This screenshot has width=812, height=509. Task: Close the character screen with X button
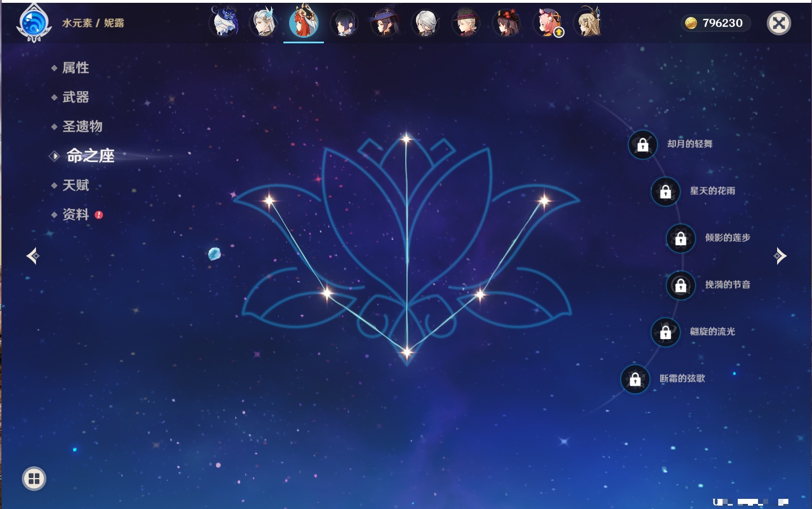pos(779,23)
